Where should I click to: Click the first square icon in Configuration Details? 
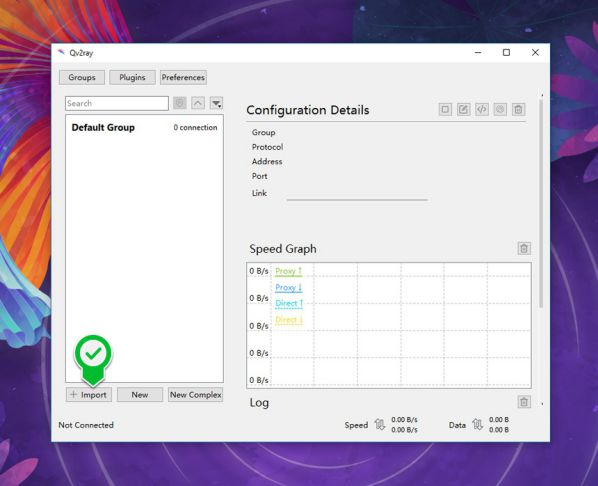tap(445, 110)
